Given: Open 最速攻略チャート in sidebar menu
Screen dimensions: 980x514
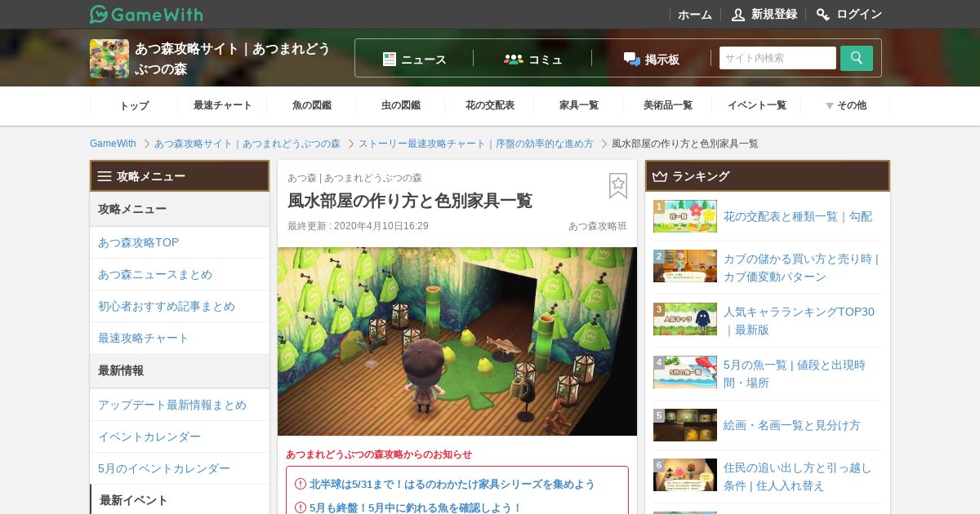Looking at the screenshot, I should (x=180, y=338).
